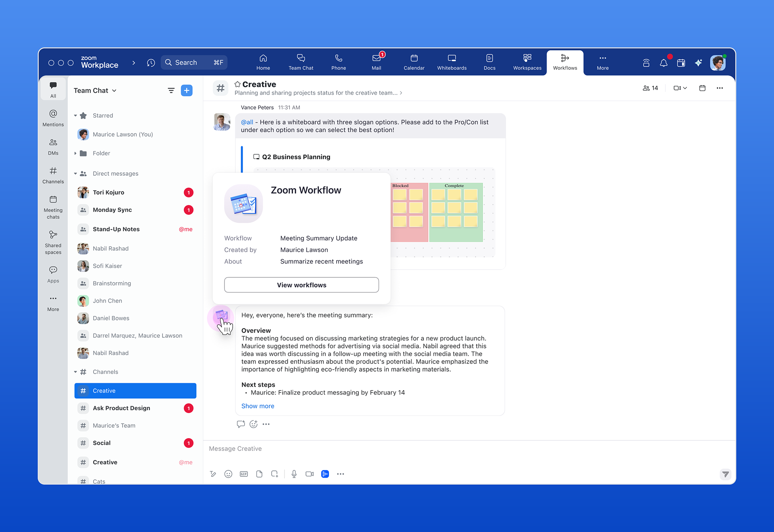The image size is (774, 532).
Task: Open the history clock icon
Action: pyautogui.click(x=151, y=62)
